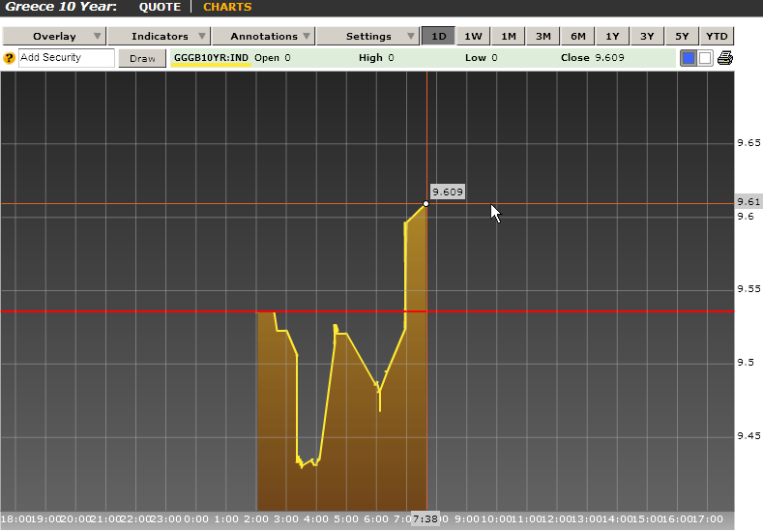Image resolution: width=763 pixels, height=532 pixels.
Task: Click the 2:00 time axis label
Action: point(256,519)
